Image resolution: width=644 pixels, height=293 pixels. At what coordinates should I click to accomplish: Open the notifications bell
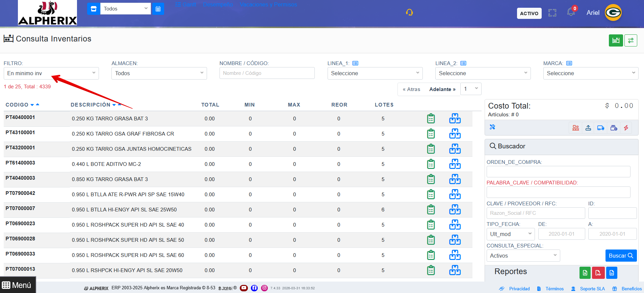pyautogui.click(x=571, y=12)
